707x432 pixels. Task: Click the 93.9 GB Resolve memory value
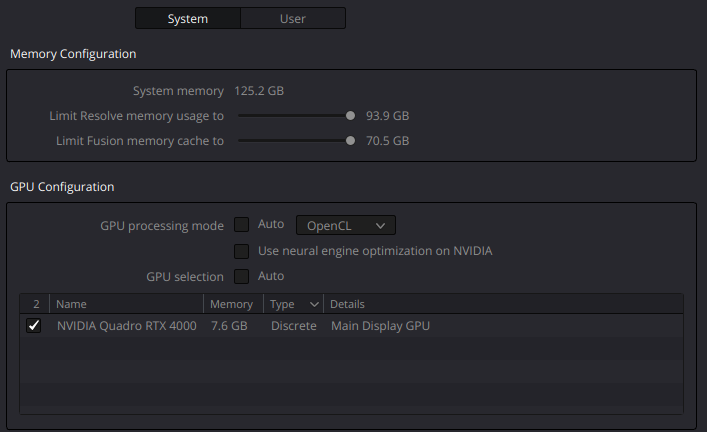pos(387,115)
